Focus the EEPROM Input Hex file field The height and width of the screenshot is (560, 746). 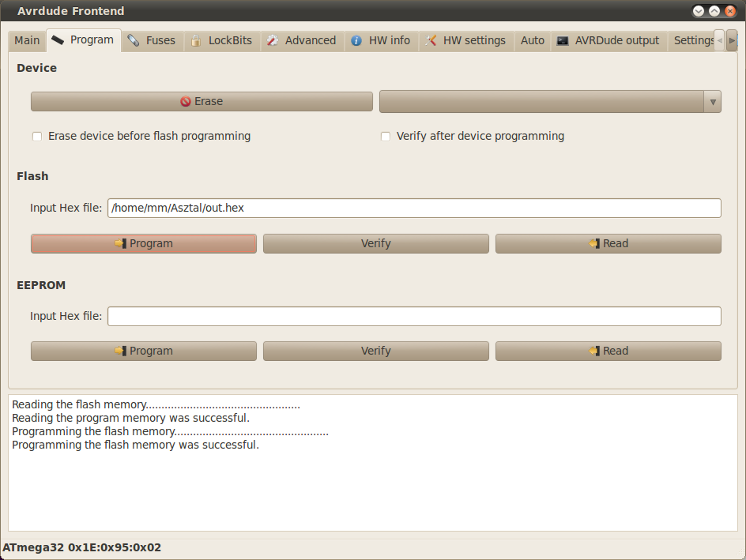pos(414,317)
